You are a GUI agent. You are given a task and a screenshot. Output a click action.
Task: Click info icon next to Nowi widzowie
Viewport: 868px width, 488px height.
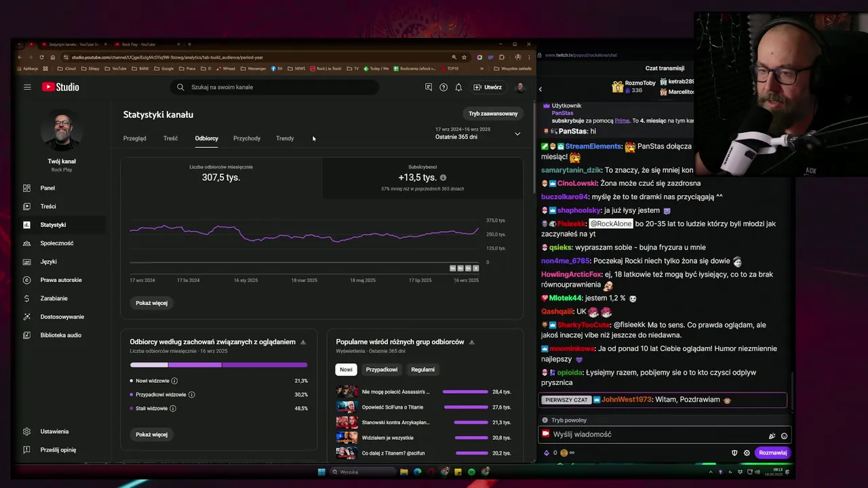tap(174, 381)
